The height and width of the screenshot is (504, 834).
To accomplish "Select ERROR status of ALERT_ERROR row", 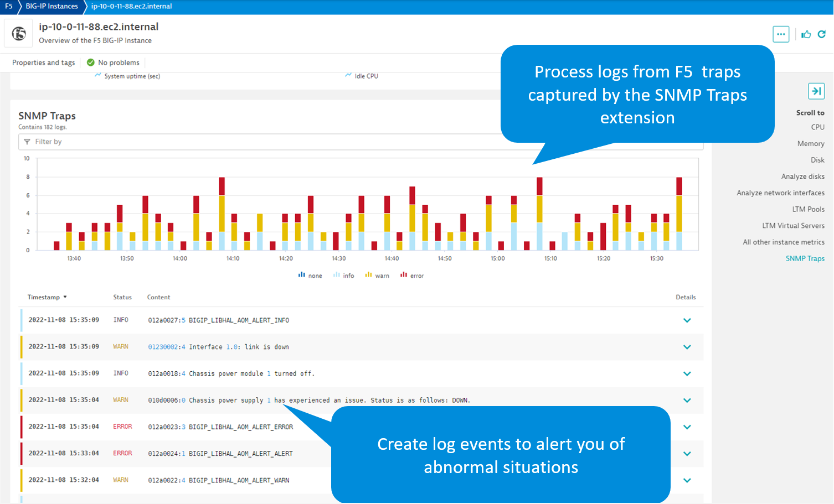I will [x=122, y=427].
